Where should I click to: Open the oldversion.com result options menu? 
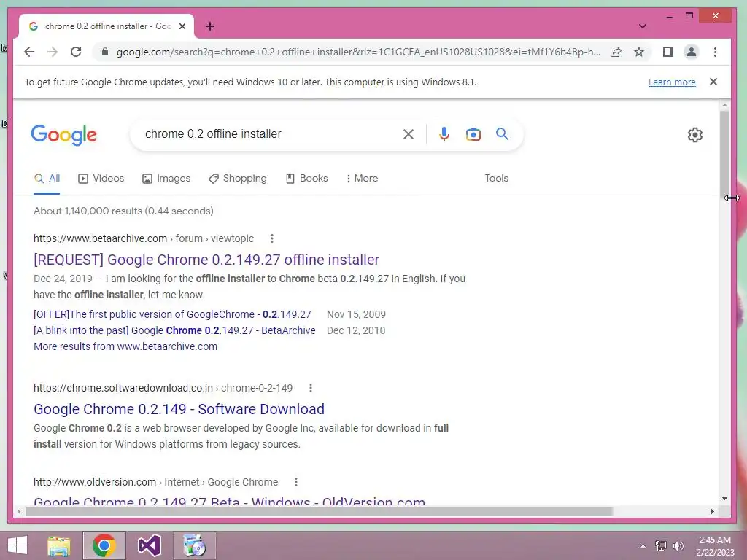(x=296, y=483)
